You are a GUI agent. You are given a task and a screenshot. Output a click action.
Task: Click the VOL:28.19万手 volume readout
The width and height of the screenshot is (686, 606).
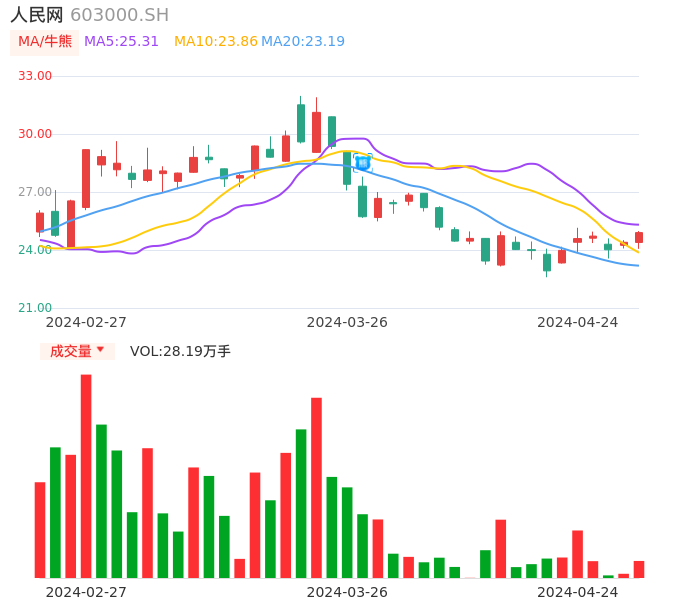(180, 351)
